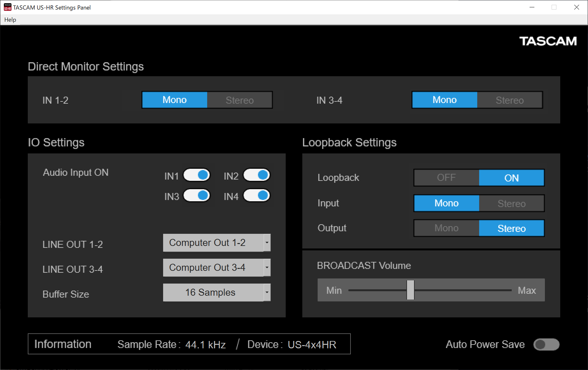Click the TASCAM US-HR title bar icon
588x370 pixels.
(x=7, y=7)
